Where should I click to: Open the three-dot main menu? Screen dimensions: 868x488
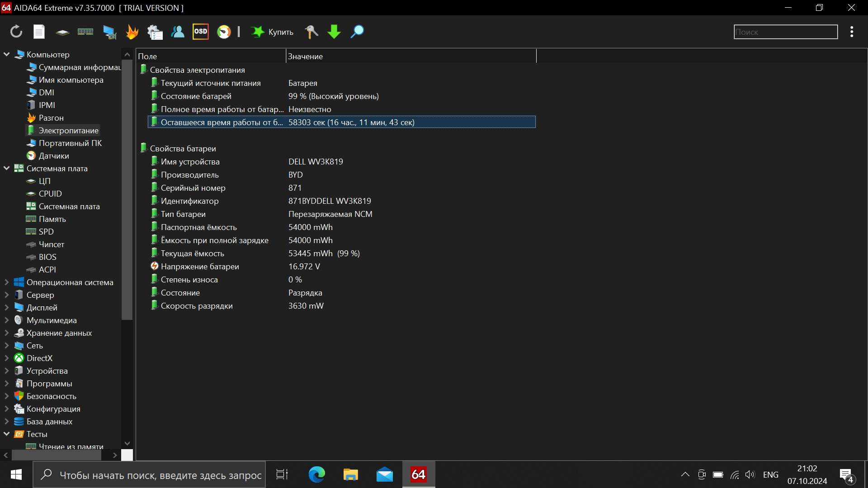coord(852,32)
